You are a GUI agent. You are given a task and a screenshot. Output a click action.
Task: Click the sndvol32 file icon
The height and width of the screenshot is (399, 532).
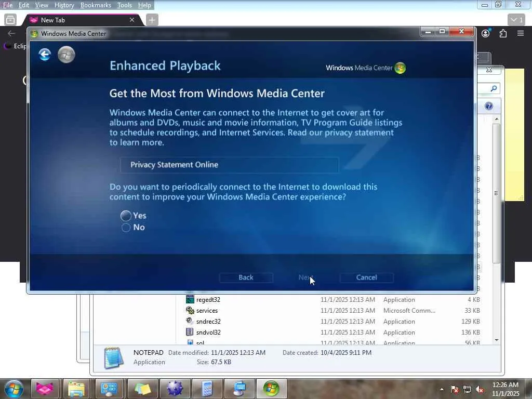pos(190,332)
